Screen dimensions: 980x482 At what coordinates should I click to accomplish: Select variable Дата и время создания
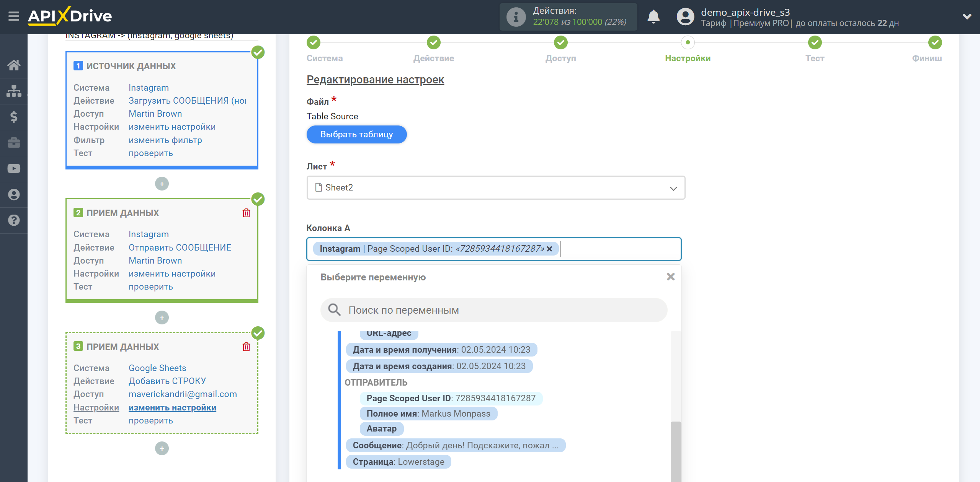coord(439,366)
